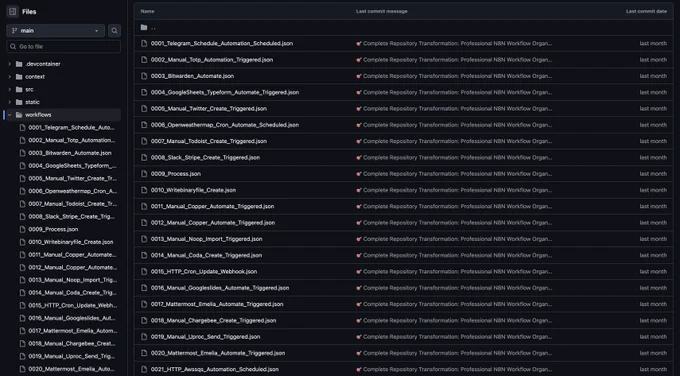This screenshot has height=376, width=680.
Task: Open 0017_Mattermost_Emelia_Automate_Triggered.json file link
Action: click(217, 304)
